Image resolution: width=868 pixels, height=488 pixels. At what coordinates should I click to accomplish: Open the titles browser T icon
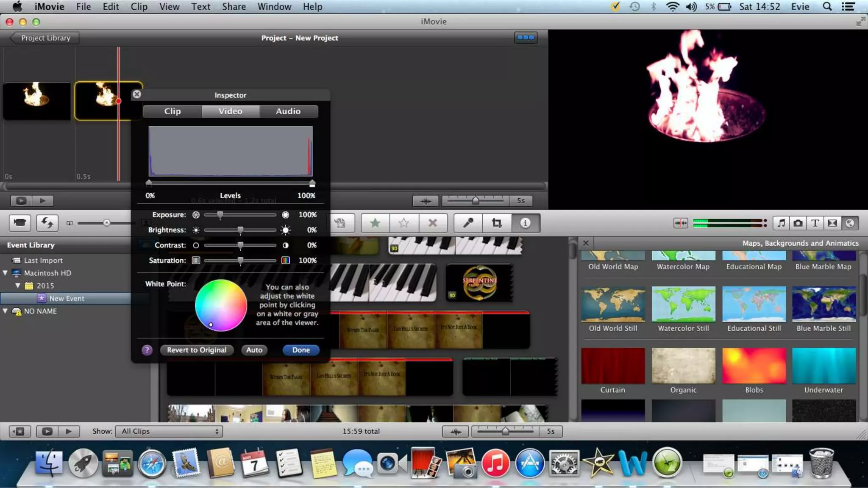tap(815, 223)
